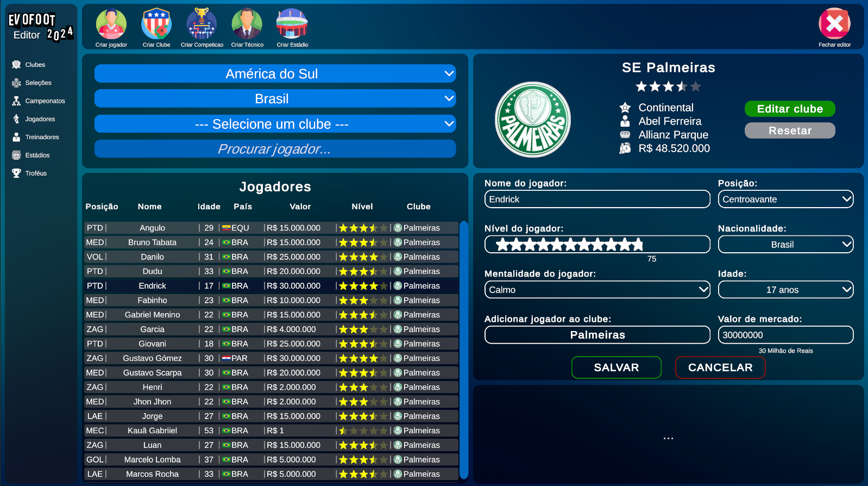The image size is (868, 486).
Task: Open the Clubes section in sidebar
Action: [x=35, y=65]
